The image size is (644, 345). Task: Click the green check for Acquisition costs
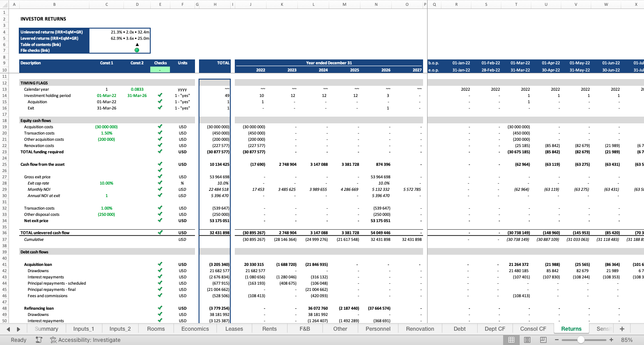click(160, 127)
